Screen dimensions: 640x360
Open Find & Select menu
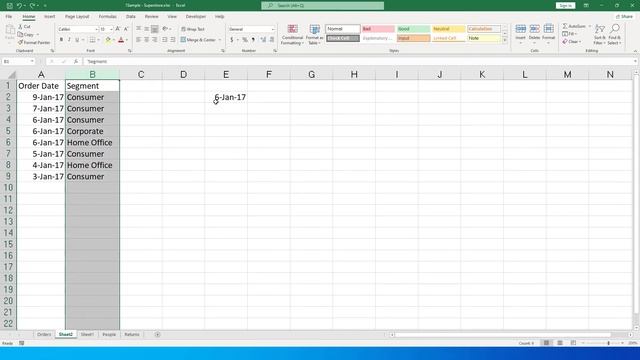tap(615, 34)
